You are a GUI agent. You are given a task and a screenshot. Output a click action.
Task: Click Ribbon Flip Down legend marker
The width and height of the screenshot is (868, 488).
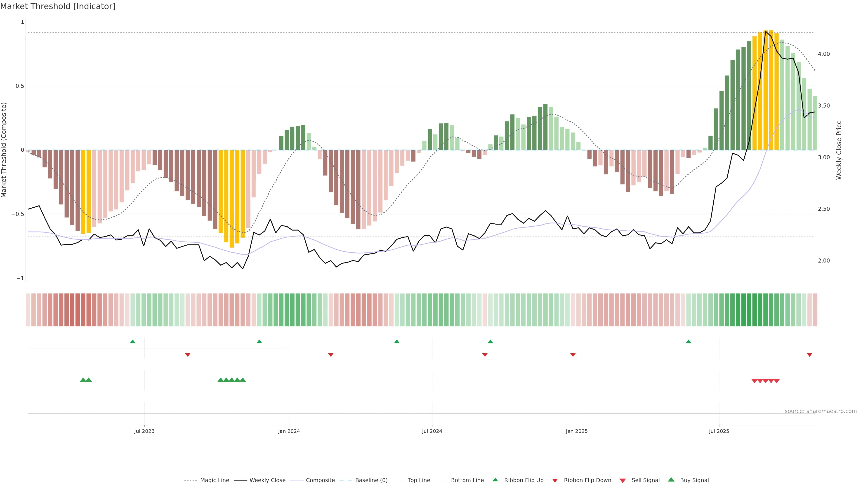click(555, 480)
